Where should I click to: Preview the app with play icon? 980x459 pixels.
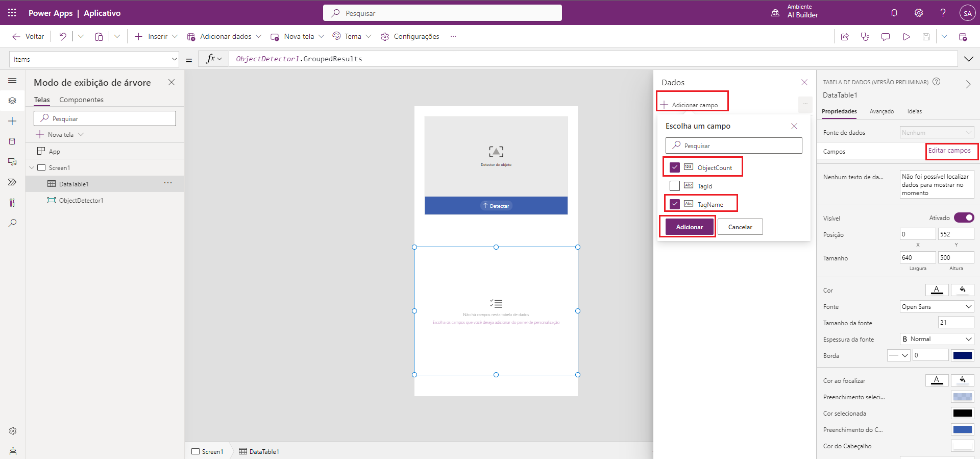pyautogui.click(x=906, y=36)
